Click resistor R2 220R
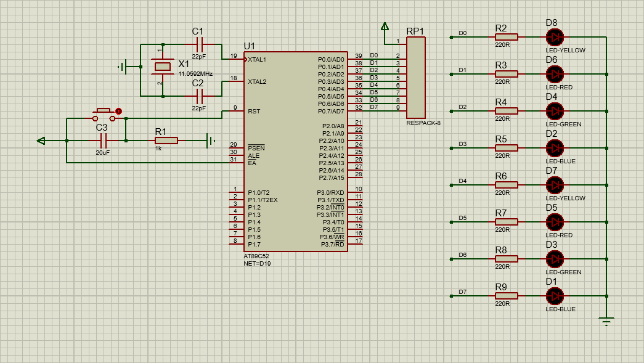Image resolution: width=644 pixels, height=363 pixels. pos(507,37)
